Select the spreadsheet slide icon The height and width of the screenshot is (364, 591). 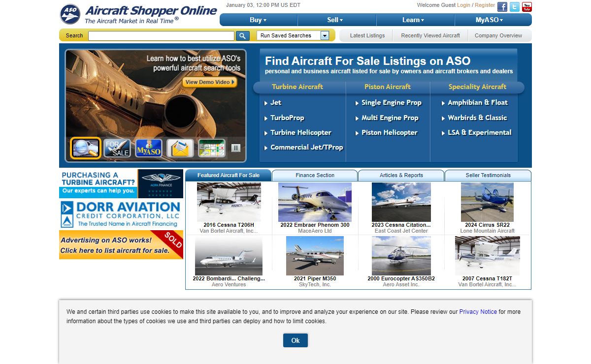click(x=212, y=148)
